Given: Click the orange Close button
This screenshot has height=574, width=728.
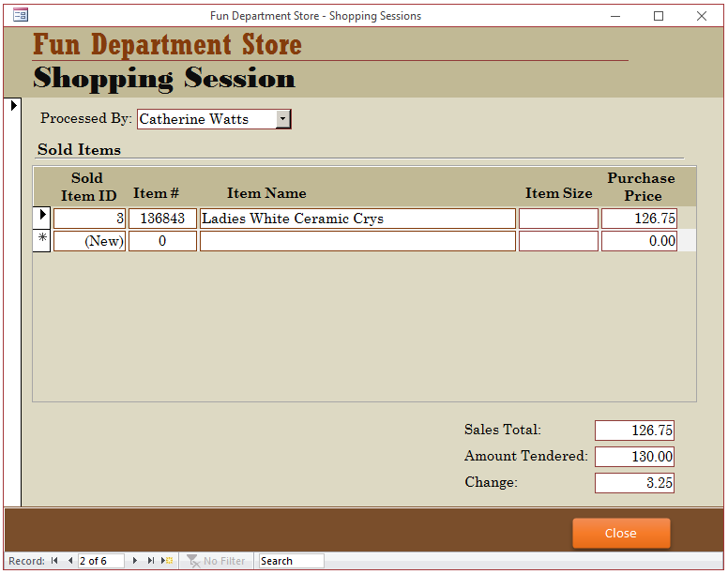Looking at the screenshot, I should (x=621, y=533).
